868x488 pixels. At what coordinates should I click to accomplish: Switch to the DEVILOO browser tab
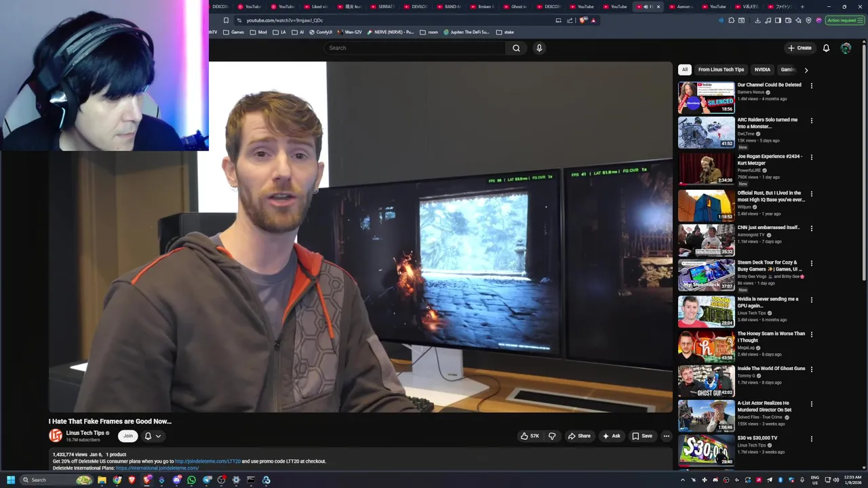coord(418,7)
